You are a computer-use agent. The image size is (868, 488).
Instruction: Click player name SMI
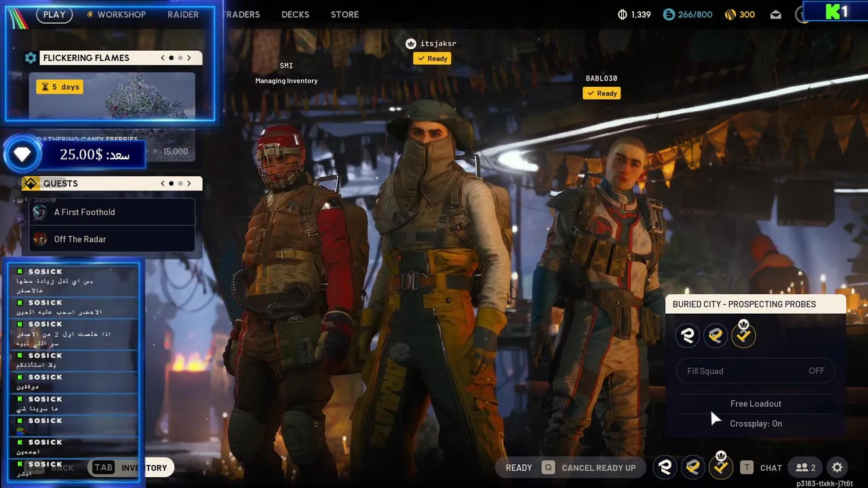(x=286, y=66)
